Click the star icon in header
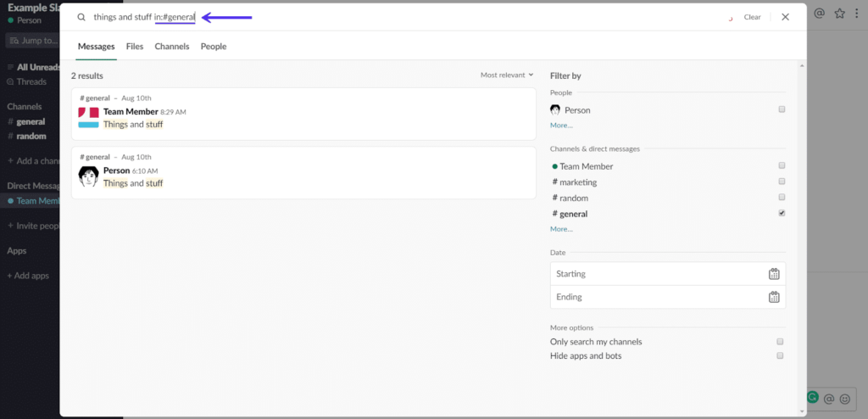This screenshot has height=419, width=868. pyautogui.click(x=839, y=14)
